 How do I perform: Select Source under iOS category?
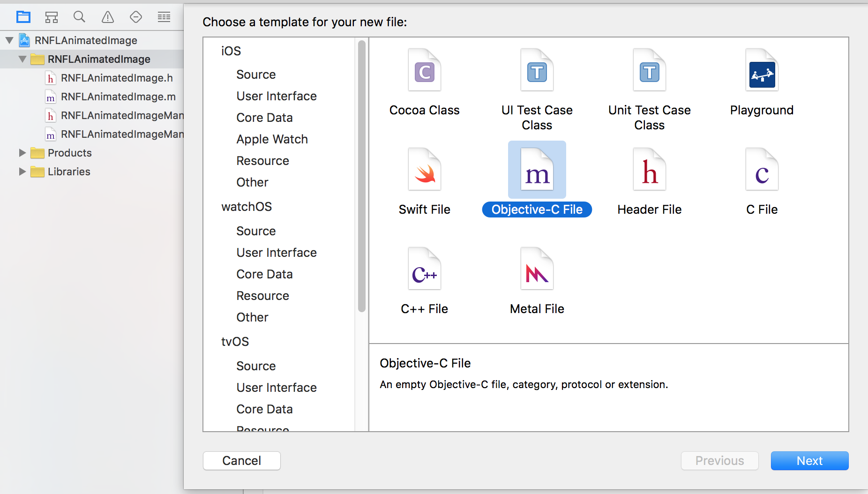256,75
